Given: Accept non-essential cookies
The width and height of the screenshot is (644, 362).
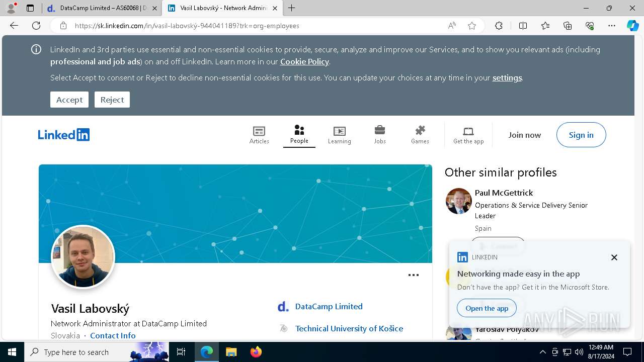Looking at the screenshot, I should click(x=69, y=100).
